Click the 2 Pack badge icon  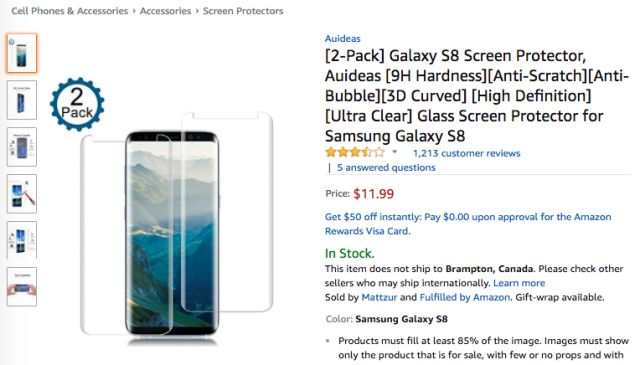pyautogui.click(x=77, y=104)
